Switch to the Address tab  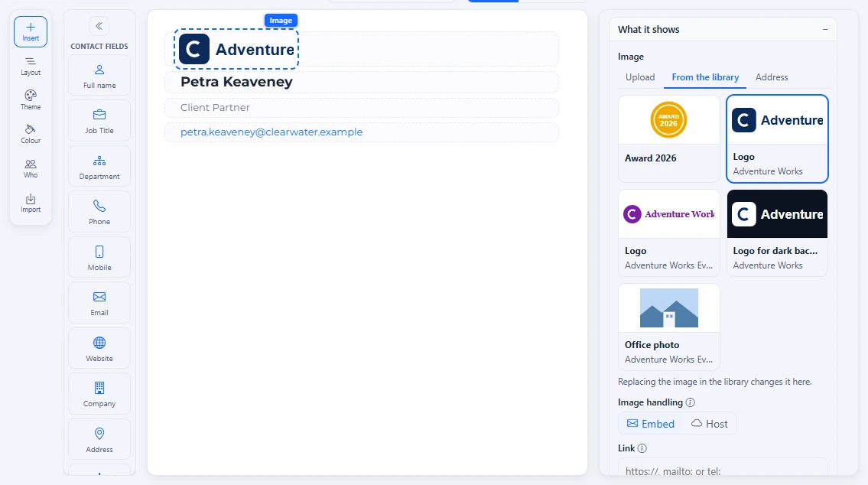[772, 77]
